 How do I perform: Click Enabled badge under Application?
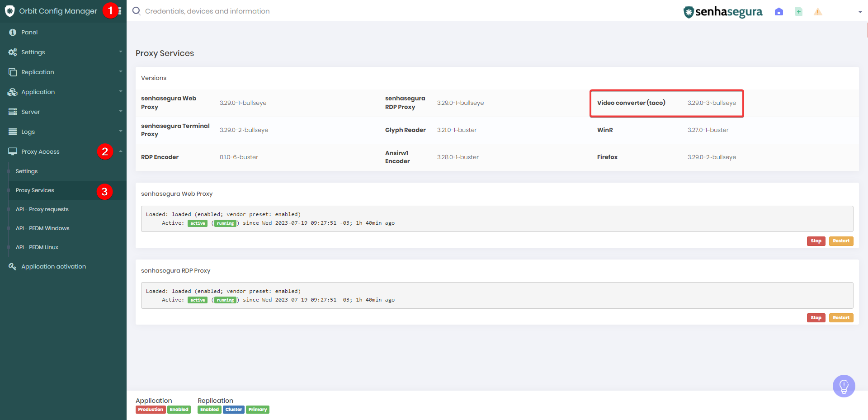[x=179, y=410]
